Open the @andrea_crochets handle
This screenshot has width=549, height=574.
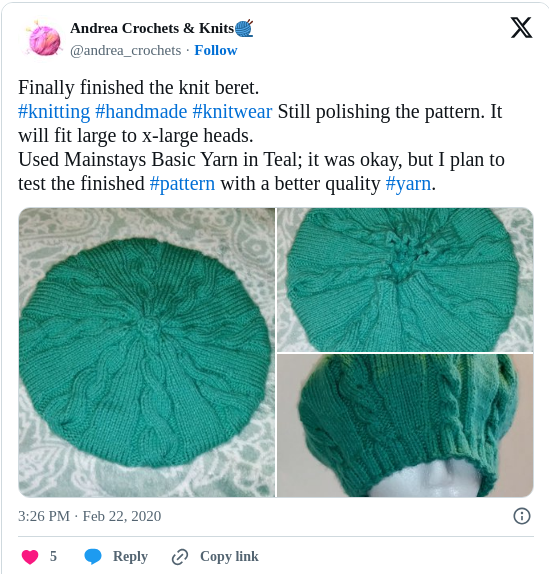tap(126, 51)
